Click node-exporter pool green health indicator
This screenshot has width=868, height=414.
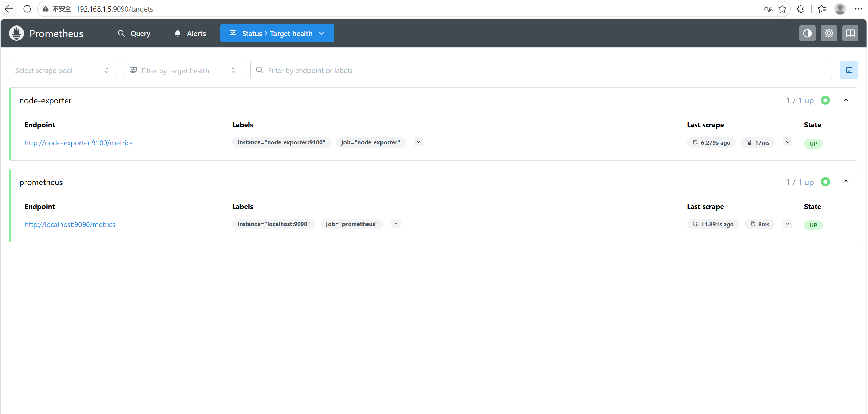click(x=825, y=100)
